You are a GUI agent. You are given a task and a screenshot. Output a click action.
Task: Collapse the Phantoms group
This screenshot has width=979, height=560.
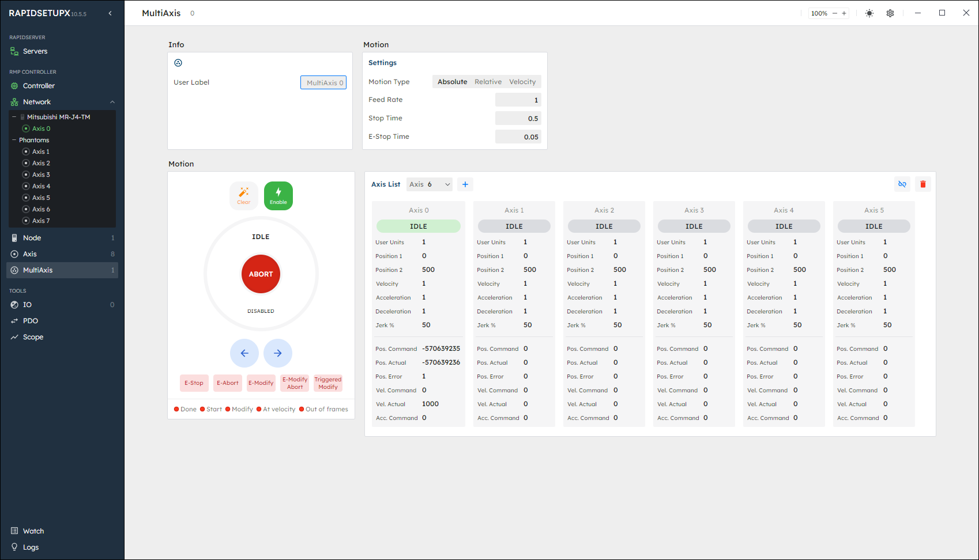(x=14, y=140)
